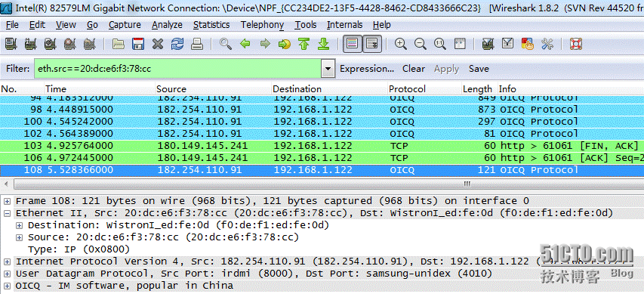Viewport: 644px width, 294px height.
Task: Toggle packet list colorization
Action: 353,44
